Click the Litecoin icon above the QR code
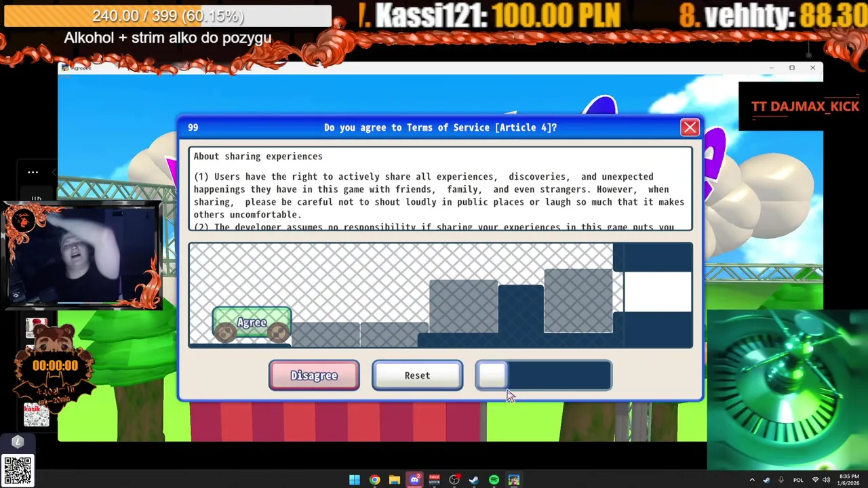Viewport: 868px width, 488px height. tap(18, 442)
